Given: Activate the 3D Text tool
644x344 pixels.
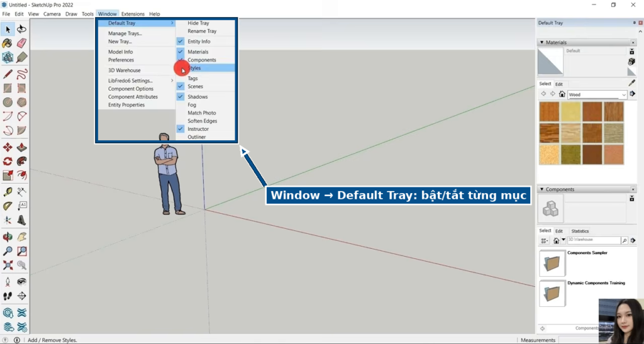Looking at the screenshot, I should pos(22,220).
